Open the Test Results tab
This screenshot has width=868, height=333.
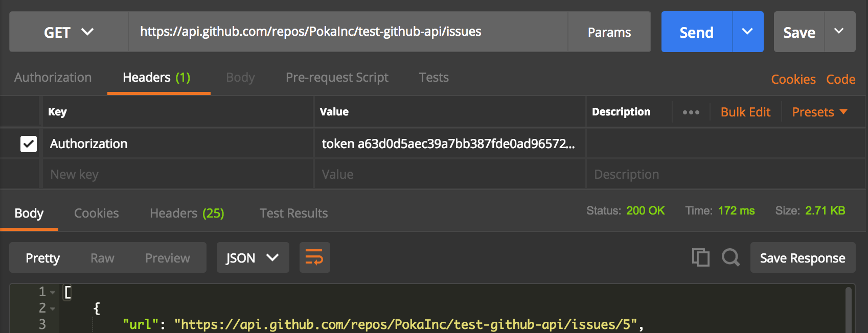(x=294, y=213)
